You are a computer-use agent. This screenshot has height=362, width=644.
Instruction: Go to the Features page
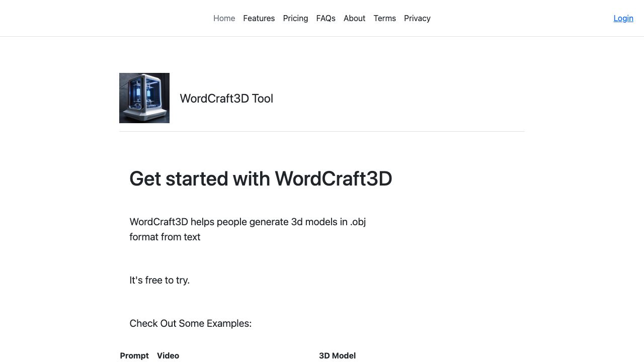tap(259, 18)
